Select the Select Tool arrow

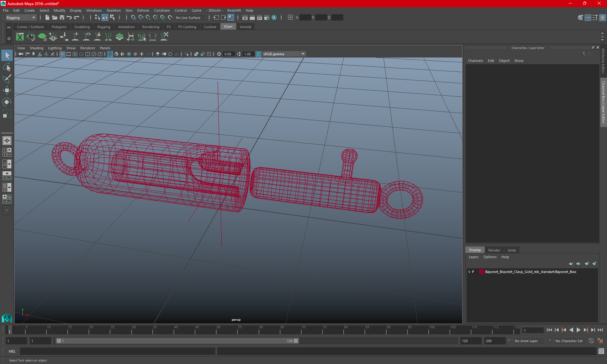7,55
